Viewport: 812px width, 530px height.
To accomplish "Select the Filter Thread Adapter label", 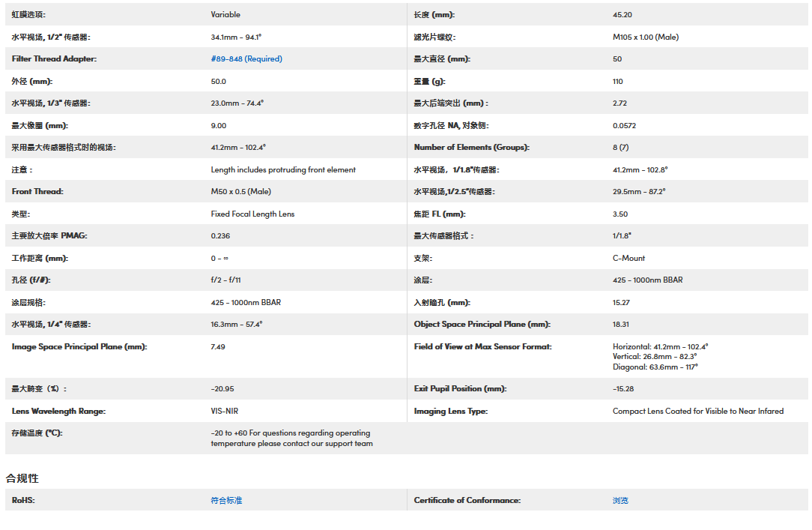I will point(54,58).
